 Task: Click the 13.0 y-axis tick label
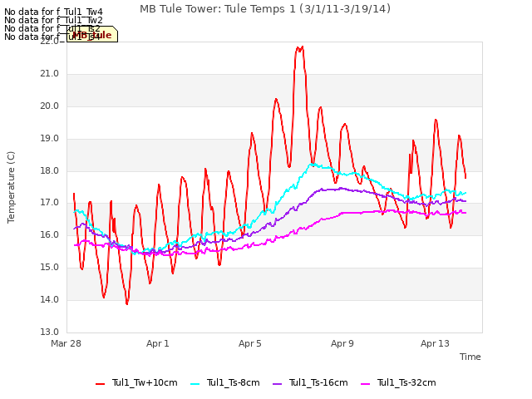(x=50, y=332)
